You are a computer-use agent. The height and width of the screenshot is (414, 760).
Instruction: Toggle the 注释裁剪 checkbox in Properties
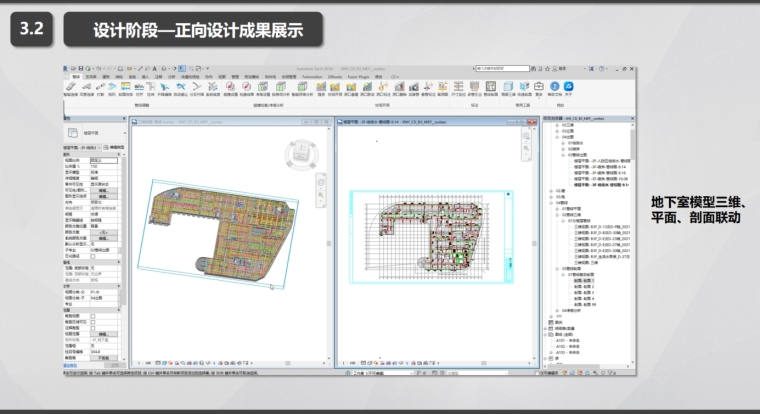[x=93, y=328]
